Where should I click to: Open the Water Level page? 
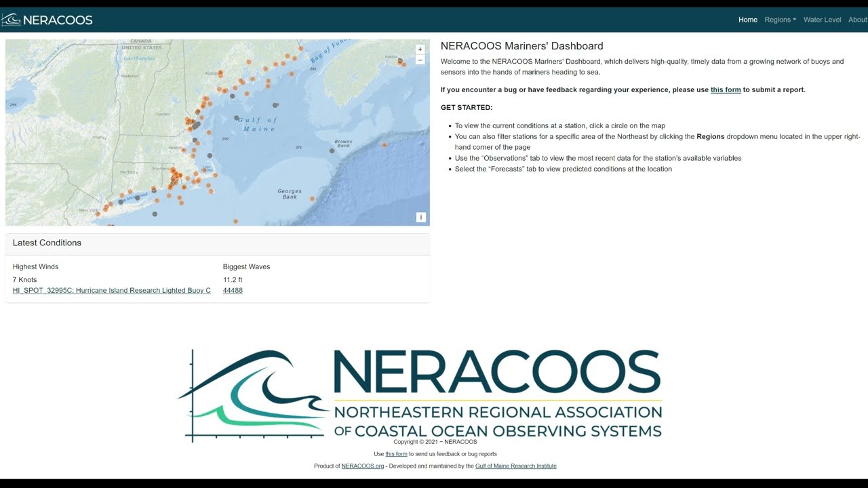click(823, 20)
